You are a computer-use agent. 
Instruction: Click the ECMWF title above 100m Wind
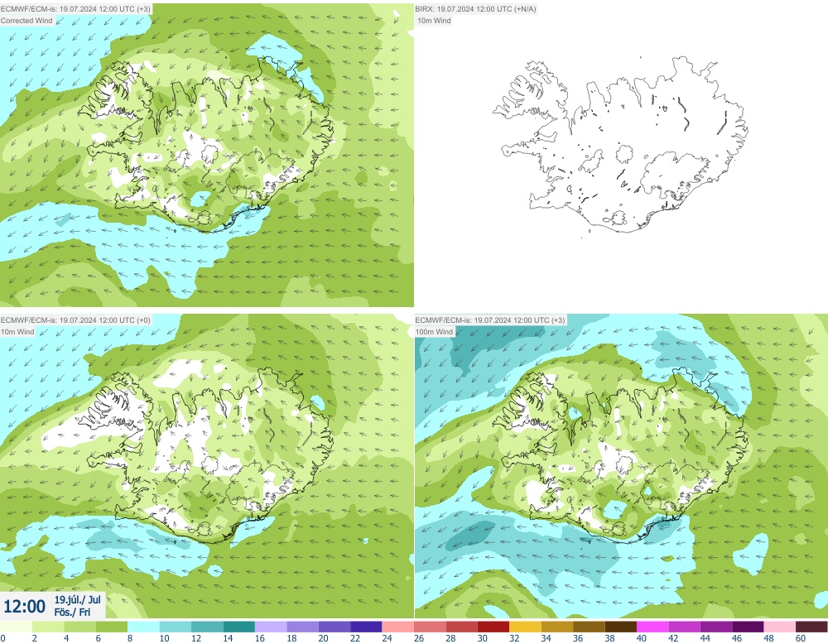[490, 320]
